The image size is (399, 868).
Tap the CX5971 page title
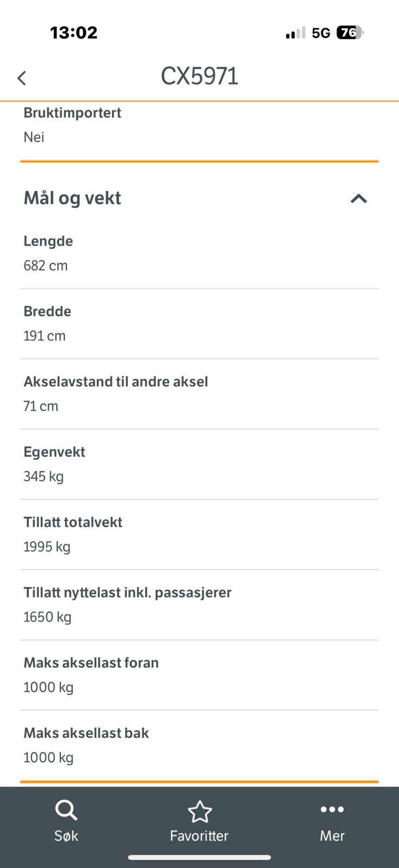(200, 76)
